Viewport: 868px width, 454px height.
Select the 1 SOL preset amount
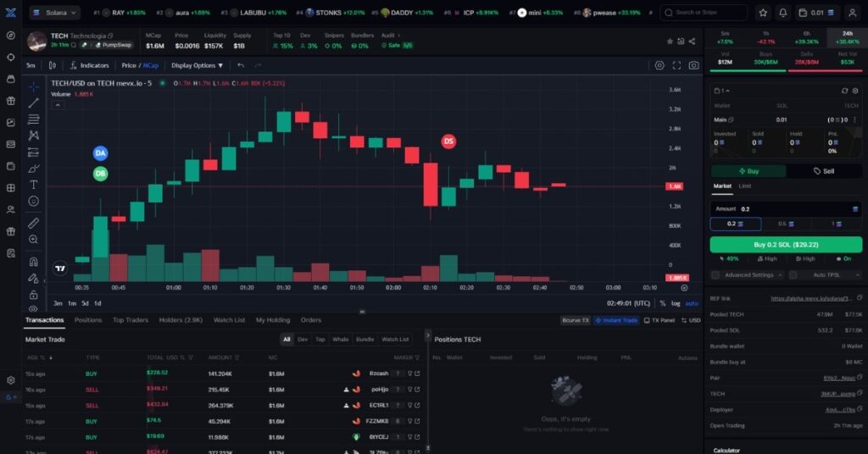coord(836,224)
